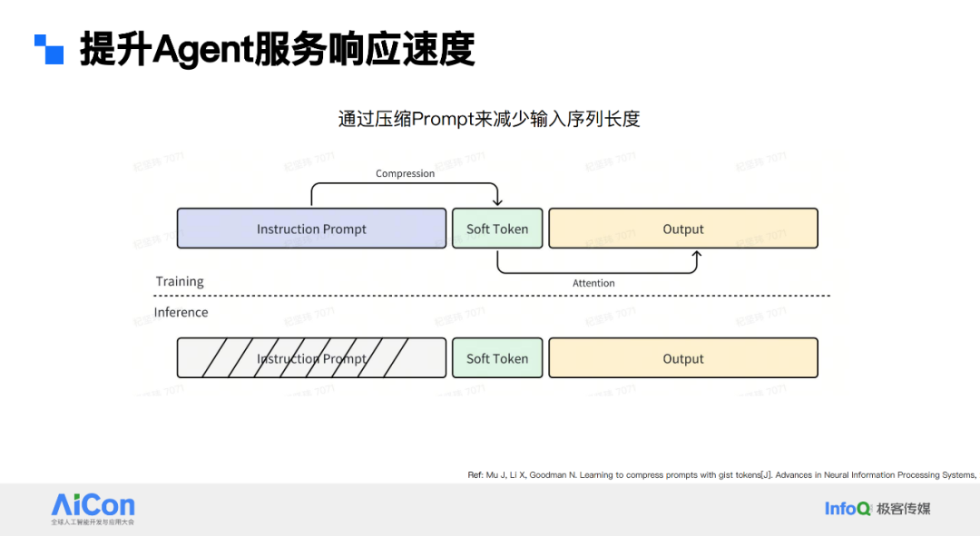Image resolution: width=980 pixels, height=536 pixels.
Task: Click the Compression text label
Action: click(405, 173)
